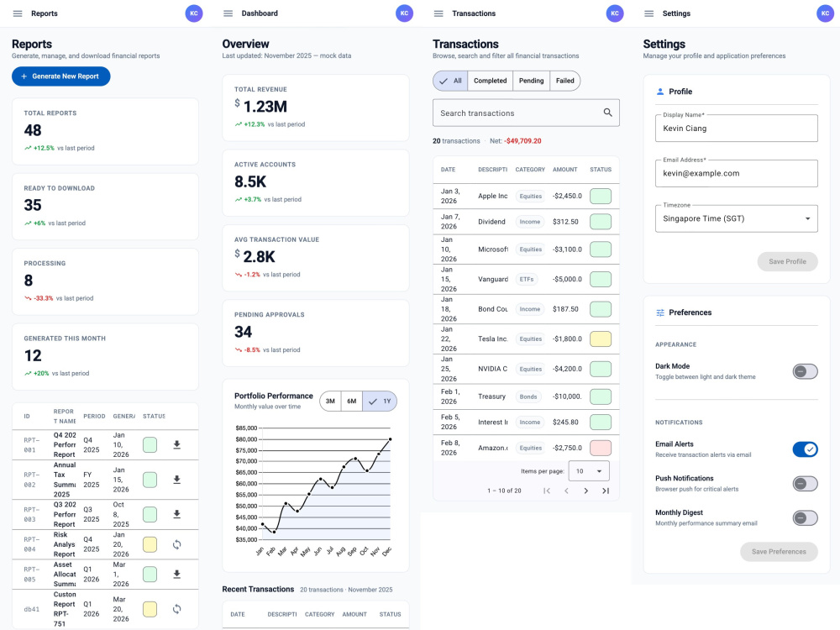Viewport: 840px width, 630px height.
Task: Click processing refresh icon for RPT-004
Action: pos(176,544)
